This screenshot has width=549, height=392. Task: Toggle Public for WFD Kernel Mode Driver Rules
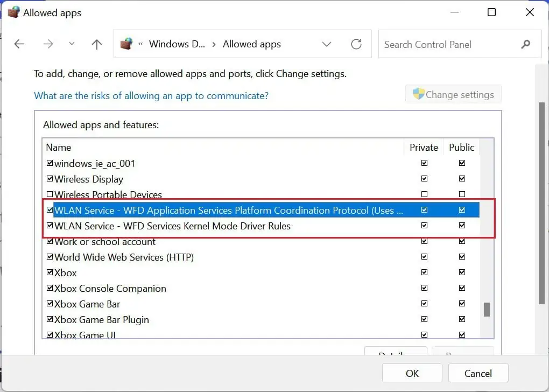tap(462, 225)
